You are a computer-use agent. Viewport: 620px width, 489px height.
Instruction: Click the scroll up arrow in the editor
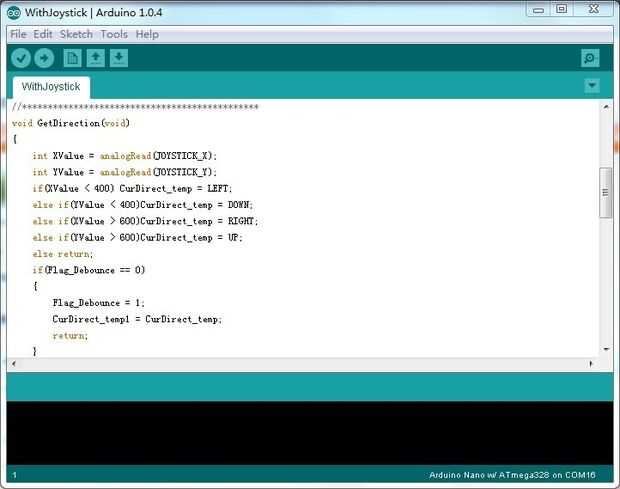[605, 106]
